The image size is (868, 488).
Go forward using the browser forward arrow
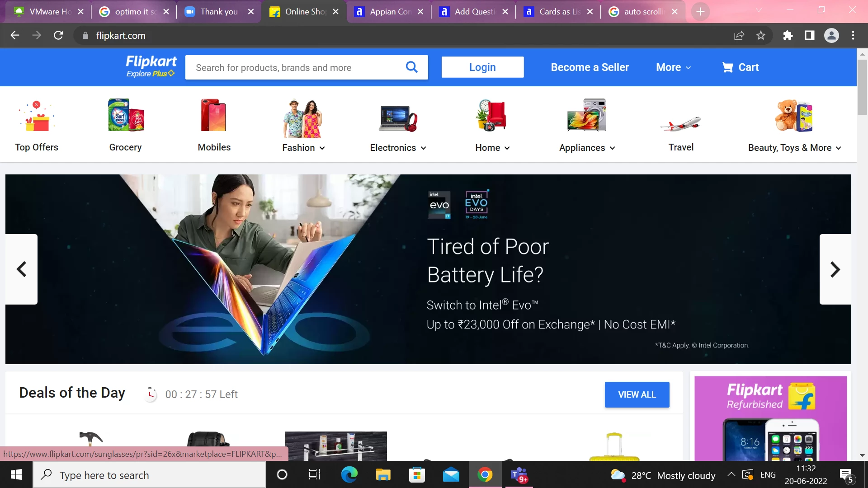37,35
